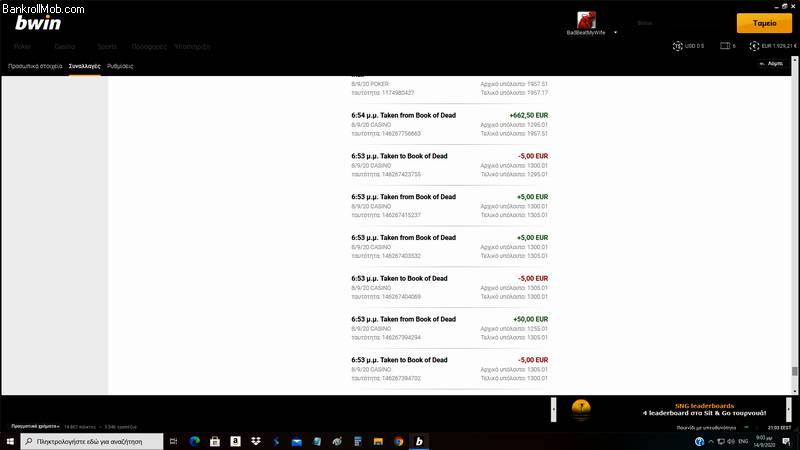Click scrollbar down arrow of transactions list
Viewport: 800px width, 450px height.
[x=794, y=391]
